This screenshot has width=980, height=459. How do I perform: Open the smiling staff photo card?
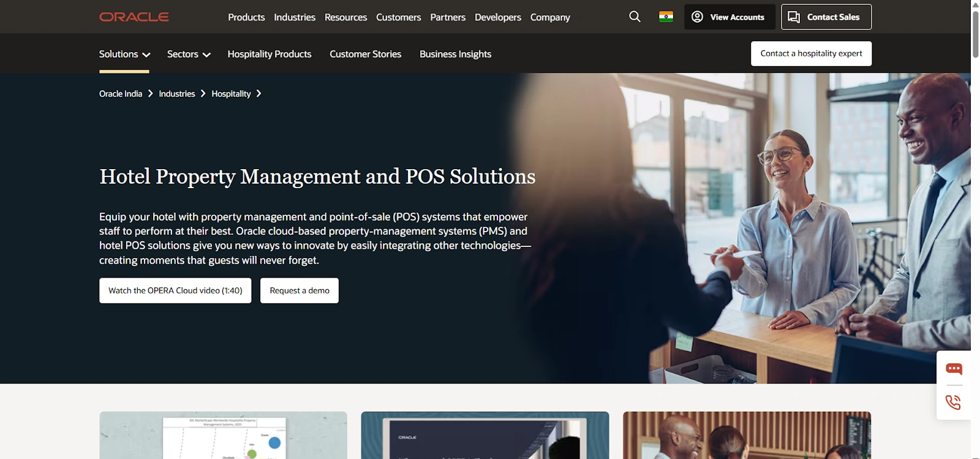(x=747, y=435)
